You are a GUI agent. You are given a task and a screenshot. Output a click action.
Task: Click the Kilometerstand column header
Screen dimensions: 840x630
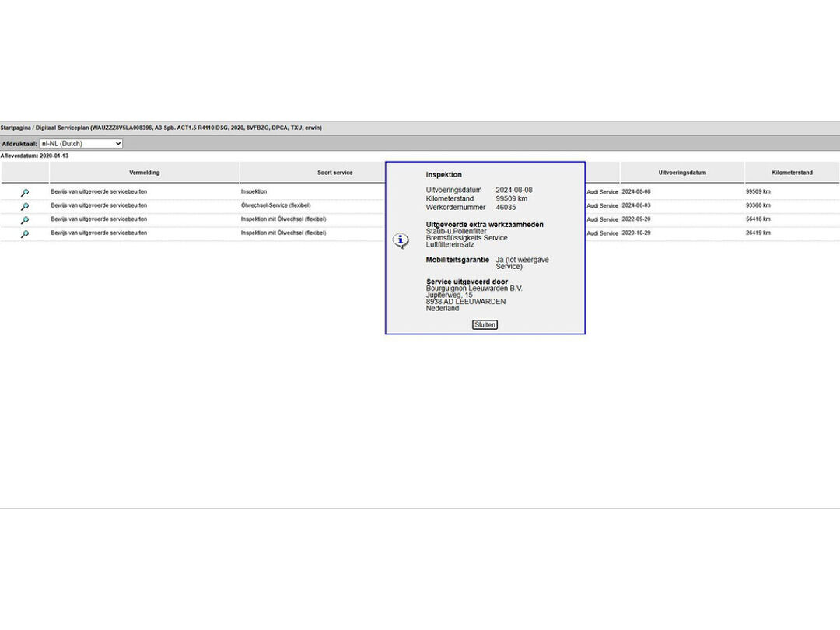pos(792,173)
